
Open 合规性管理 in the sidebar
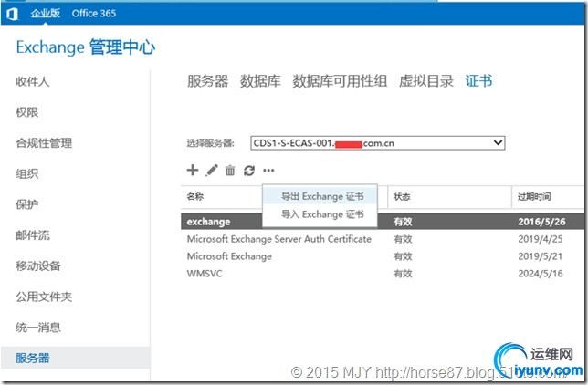(44, 143)
